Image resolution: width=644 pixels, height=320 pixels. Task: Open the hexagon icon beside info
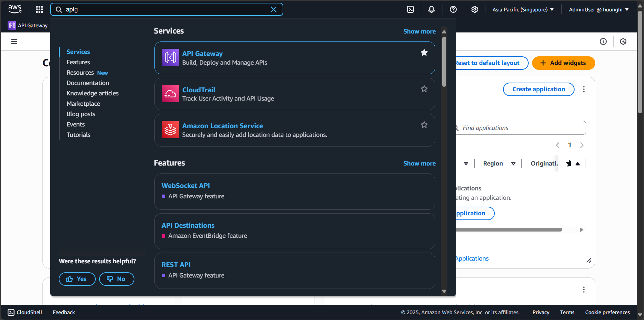(623, 41)
